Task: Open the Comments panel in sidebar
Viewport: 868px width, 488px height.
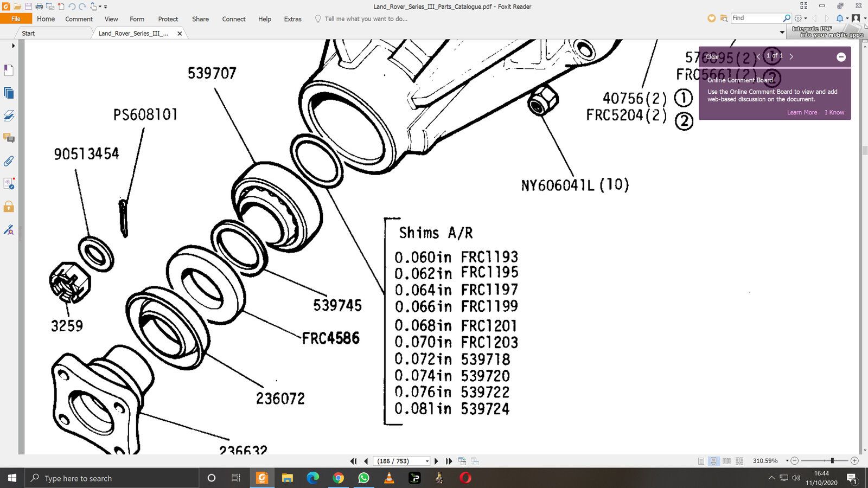Action: pos(9,138)
